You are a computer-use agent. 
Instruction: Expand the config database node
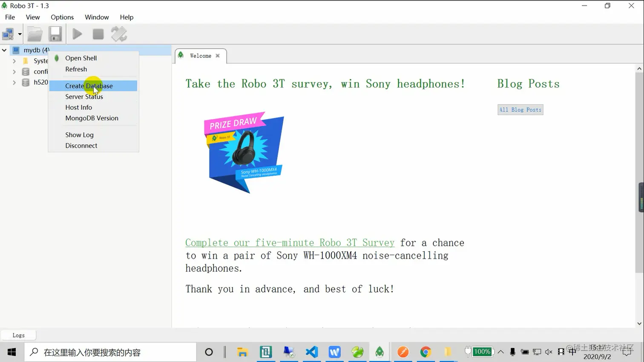click(14, 71)
